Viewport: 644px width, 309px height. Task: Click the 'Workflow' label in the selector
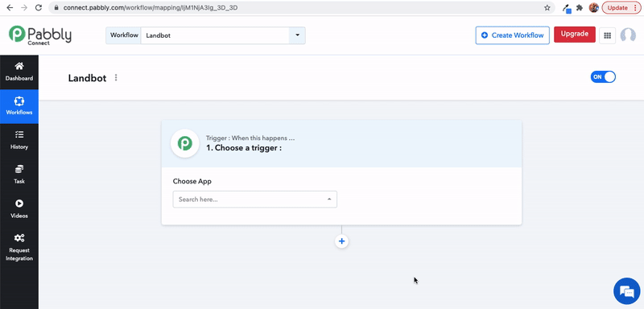[124, 35]
